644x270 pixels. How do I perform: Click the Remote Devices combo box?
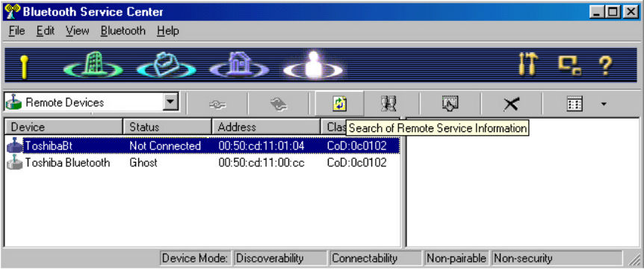(x=91, y=102)
